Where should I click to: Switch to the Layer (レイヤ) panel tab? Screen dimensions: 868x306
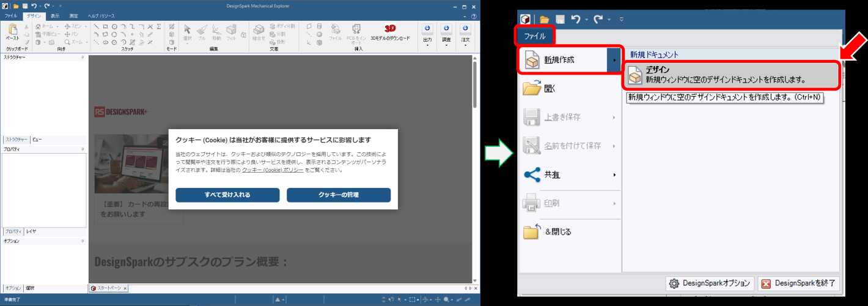(31, 231)
